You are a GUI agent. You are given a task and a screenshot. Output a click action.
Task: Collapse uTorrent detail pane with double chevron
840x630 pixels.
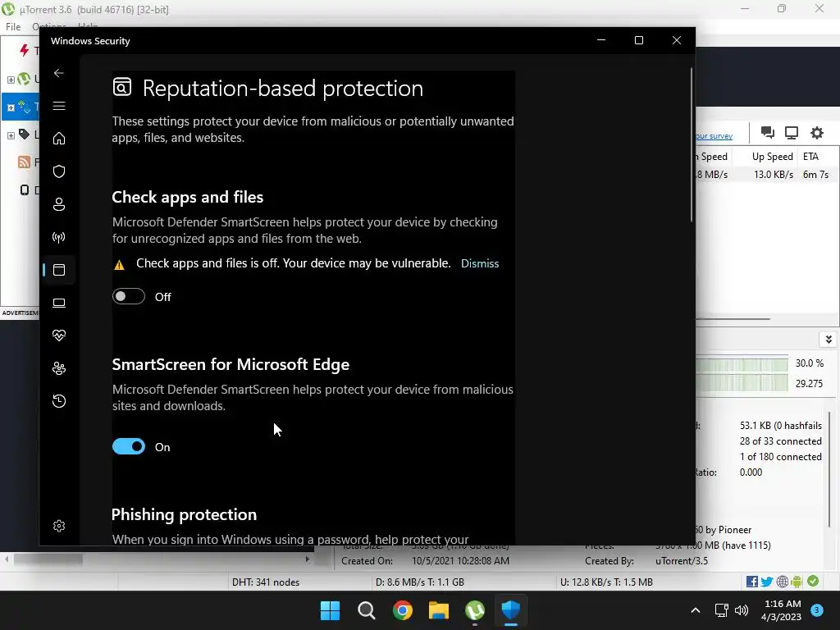tap(829, 340)
